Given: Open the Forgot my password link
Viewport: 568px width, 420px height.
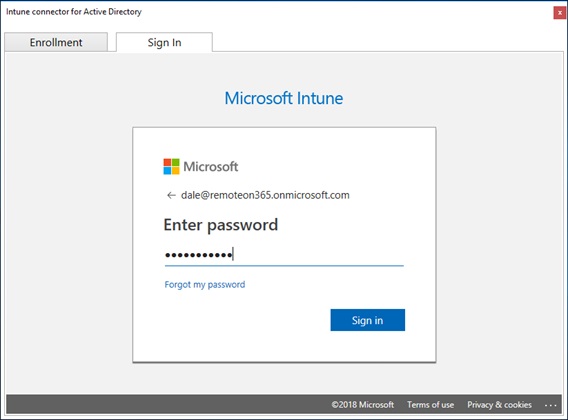Looking at the screenshot, I should [x=205, y=284].
